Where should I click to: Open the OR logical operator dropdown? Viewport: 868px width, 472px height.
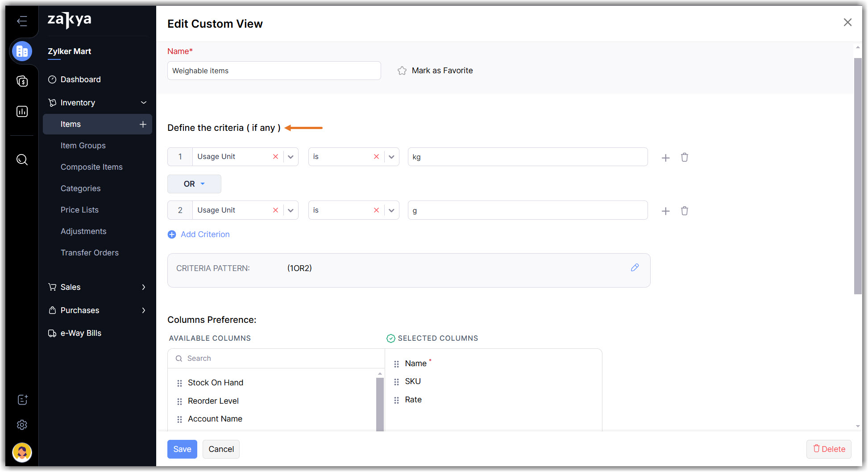194,184
